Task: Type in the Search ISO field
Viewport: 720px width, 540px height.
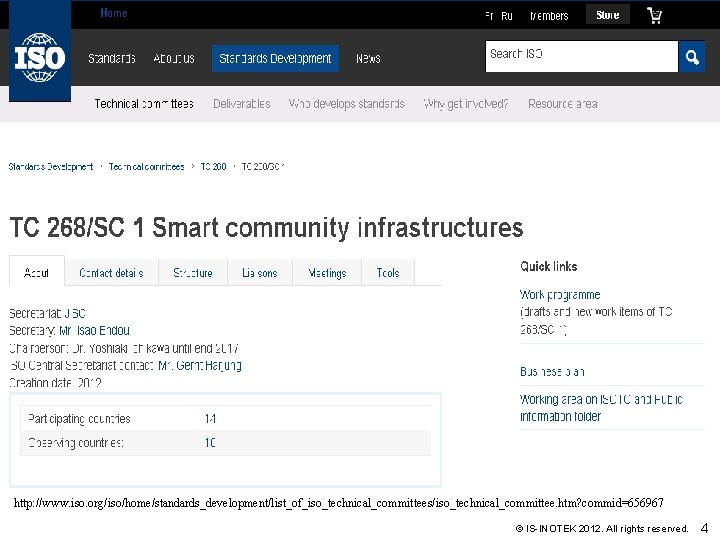Action: point(581,56)
